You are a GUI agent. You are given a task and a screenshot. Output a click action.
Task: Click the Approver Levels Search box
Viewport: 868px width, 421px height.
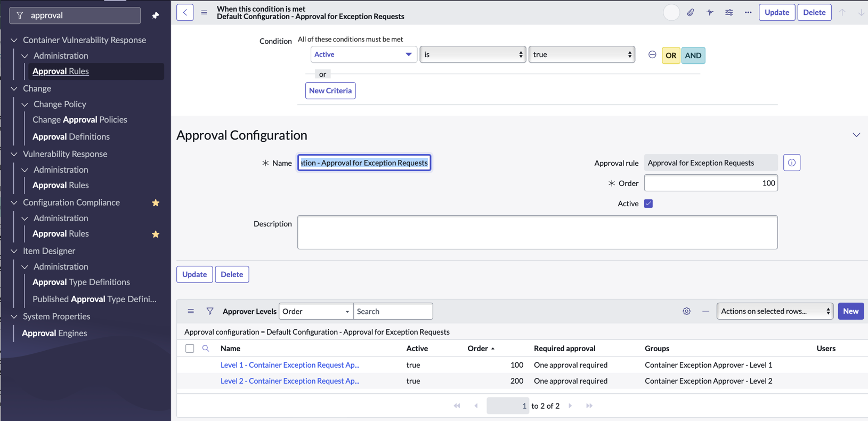point(393,311)
